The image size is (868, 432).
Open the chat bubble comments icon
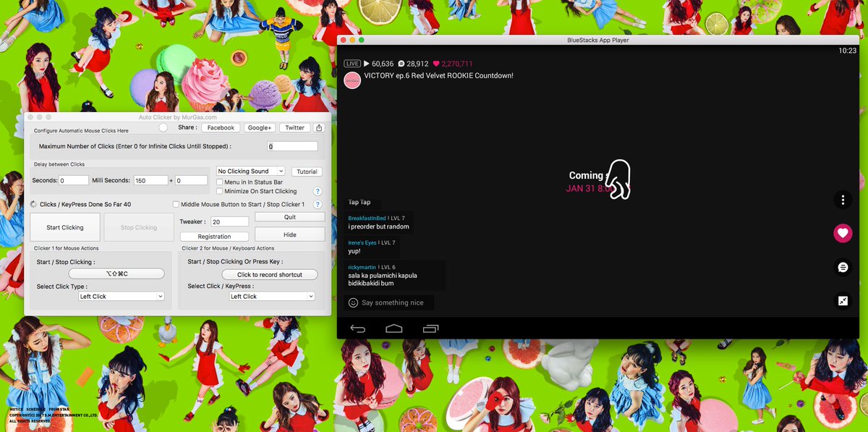pos(843,267)
